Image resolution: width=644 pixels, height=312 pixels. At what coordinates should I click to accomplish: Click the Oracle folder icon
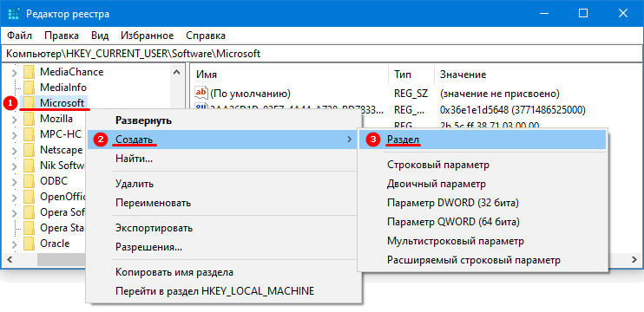click(29, 244)
